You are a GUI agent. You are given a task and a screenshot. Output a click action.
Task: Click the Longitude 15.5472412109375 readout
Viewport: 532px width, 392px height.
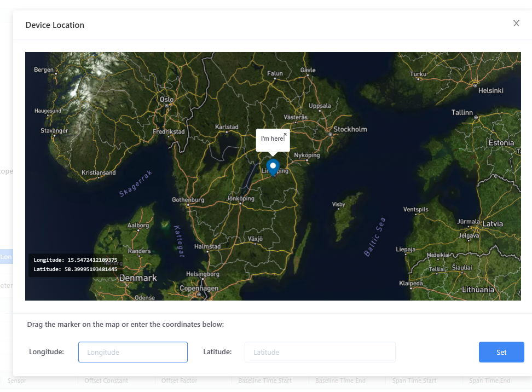(x=76, y=260)
